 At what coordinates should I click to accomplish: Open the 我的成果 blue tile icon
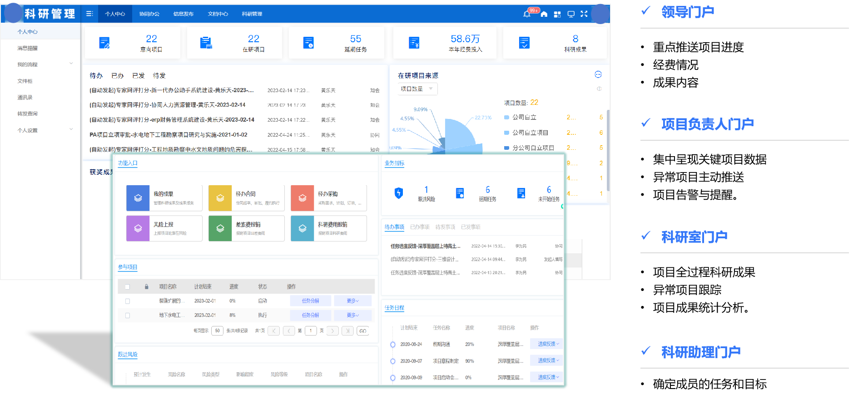tap(138, 198)
